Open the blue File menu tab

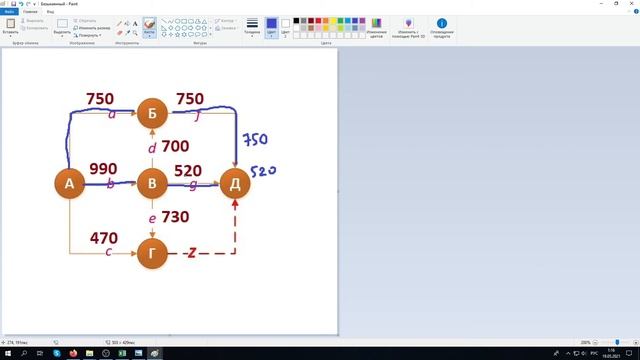(x=9, y=11)
